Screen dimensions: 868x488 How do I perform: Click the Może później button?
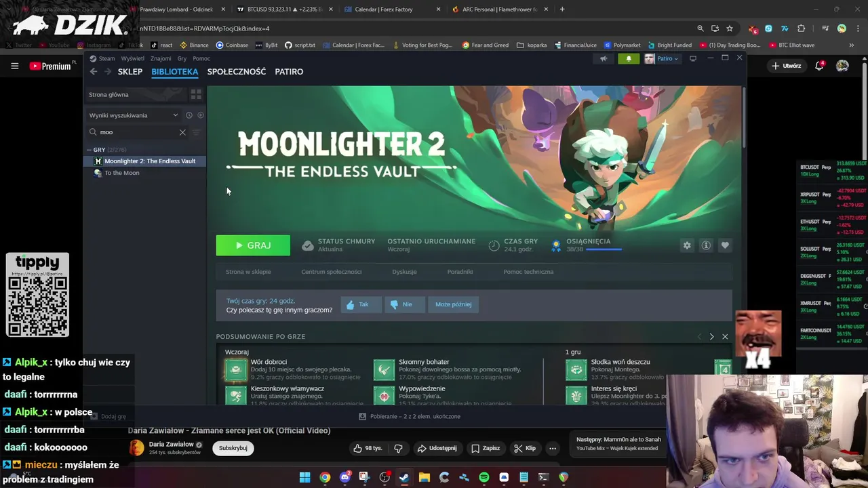coord(453,304)
